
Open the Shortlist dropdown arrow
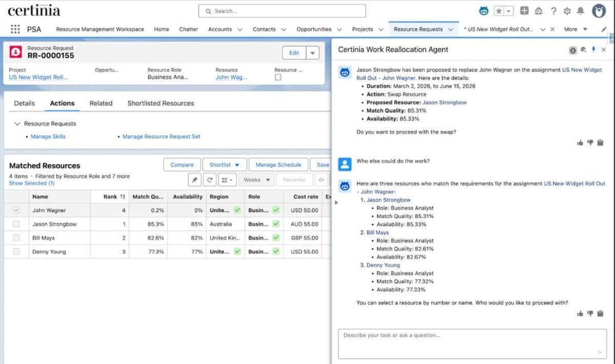pyautogui.click(x=238, y=164)
